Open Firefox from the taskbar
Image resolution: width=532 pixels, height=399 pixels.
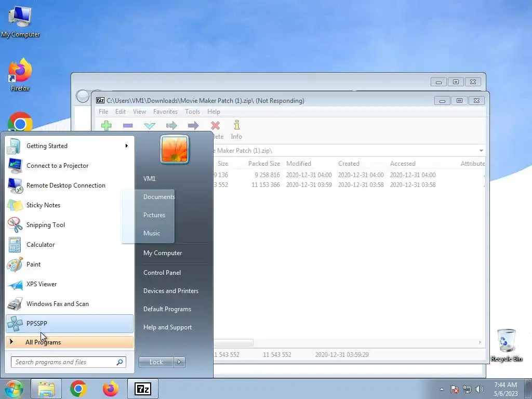point(111,389)
